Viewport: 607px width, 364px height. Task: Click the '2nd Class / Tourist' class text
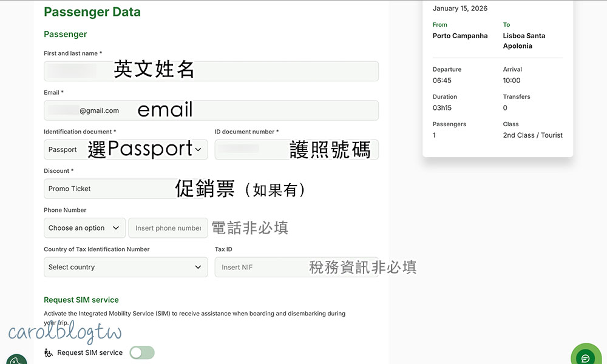(x=532, y=135)
